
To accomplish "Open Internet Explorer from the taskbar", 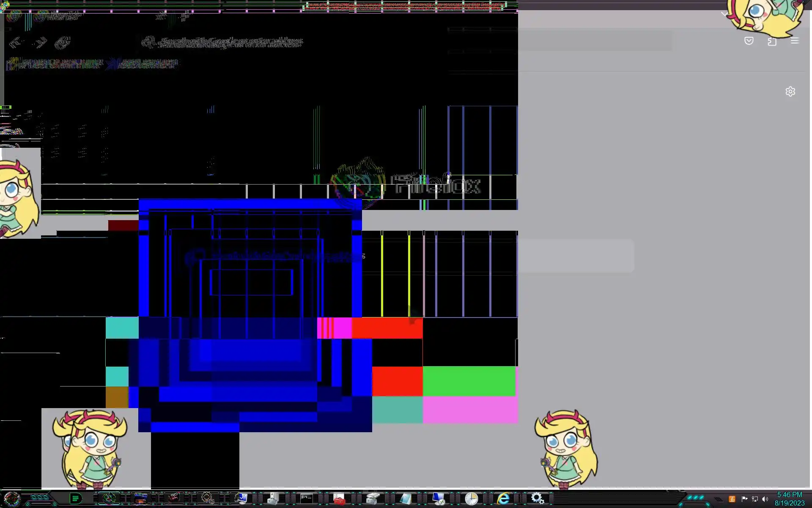I will pyautogui.click(x=503, y=499).
